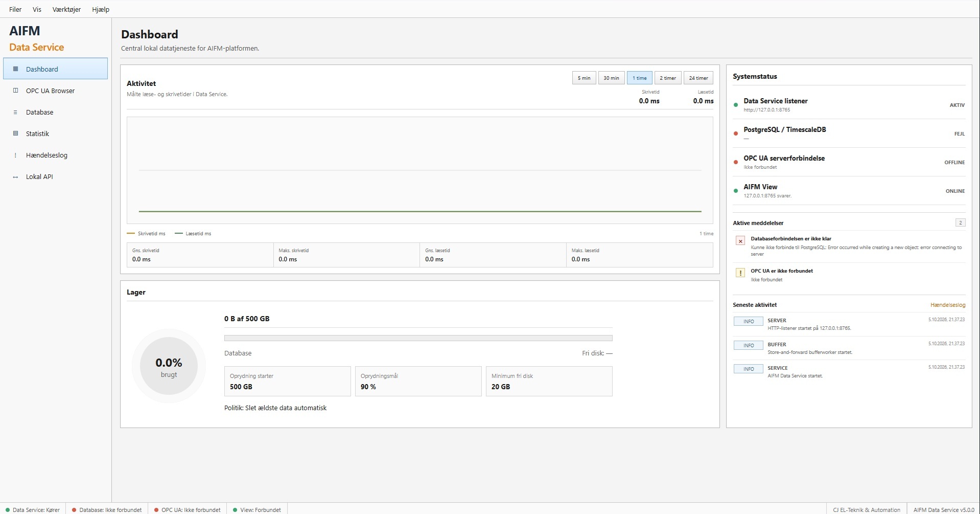Click the red dot beside PostgreSQL / TimescaleDB
The height and width of the screenshot is (514, 980).
[736, 133]
